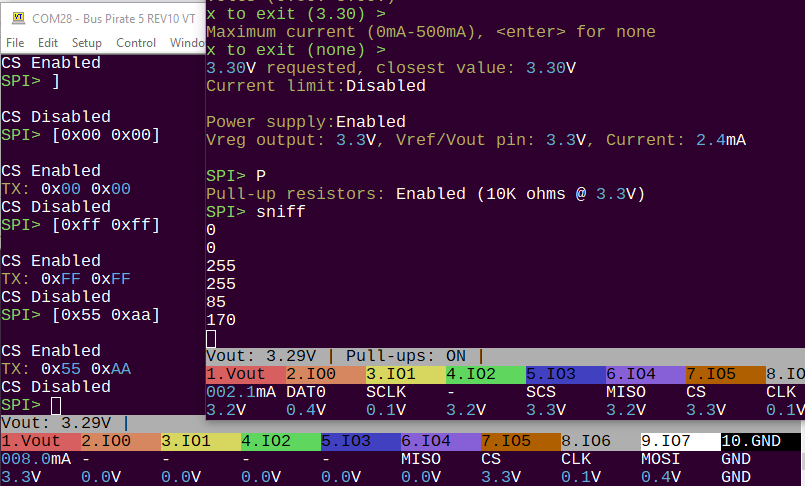Click orange 2.IO0 cell in left terminal
The width and height of the screenshot is (805, 486).
121,441
